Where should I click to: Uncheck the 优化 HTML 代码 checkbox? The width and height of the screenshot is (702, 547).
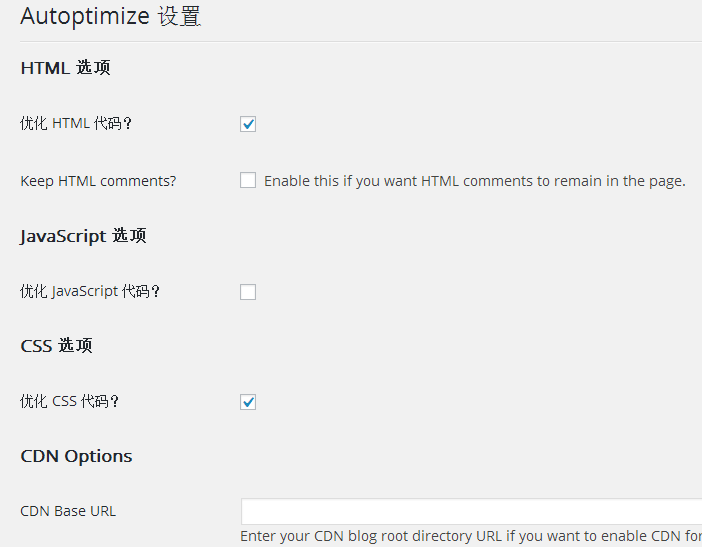[248, 124]
